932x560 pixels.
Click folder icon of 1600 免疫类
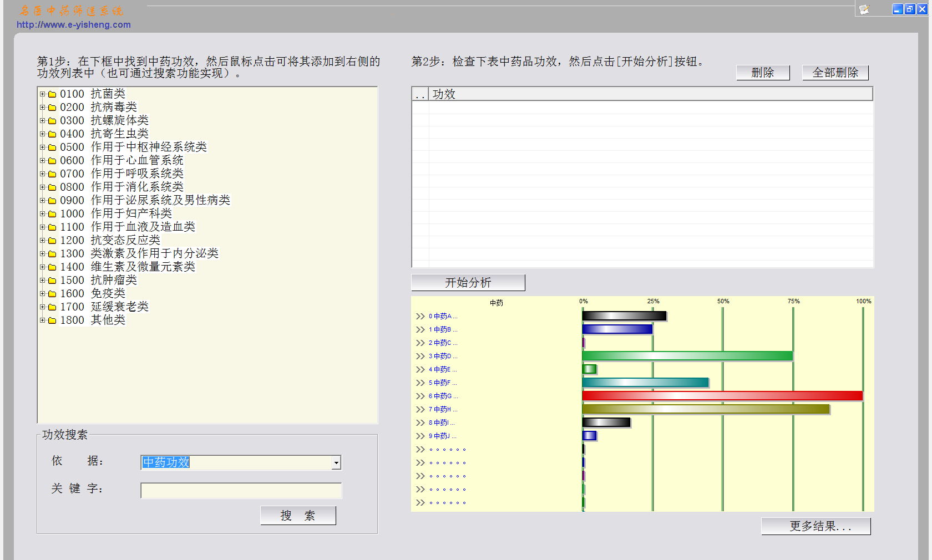52,294
